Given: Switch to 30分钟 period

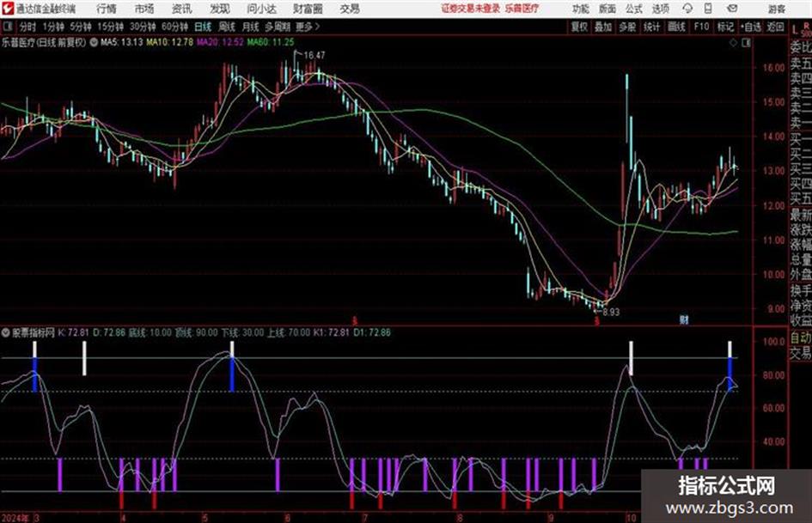Looking at the screenshot, I should coord(143,27).
